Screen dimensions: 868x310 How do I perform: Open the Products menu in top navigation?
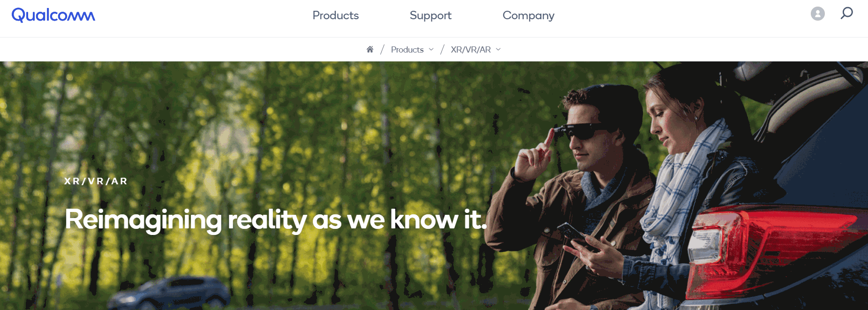[336, 15]
